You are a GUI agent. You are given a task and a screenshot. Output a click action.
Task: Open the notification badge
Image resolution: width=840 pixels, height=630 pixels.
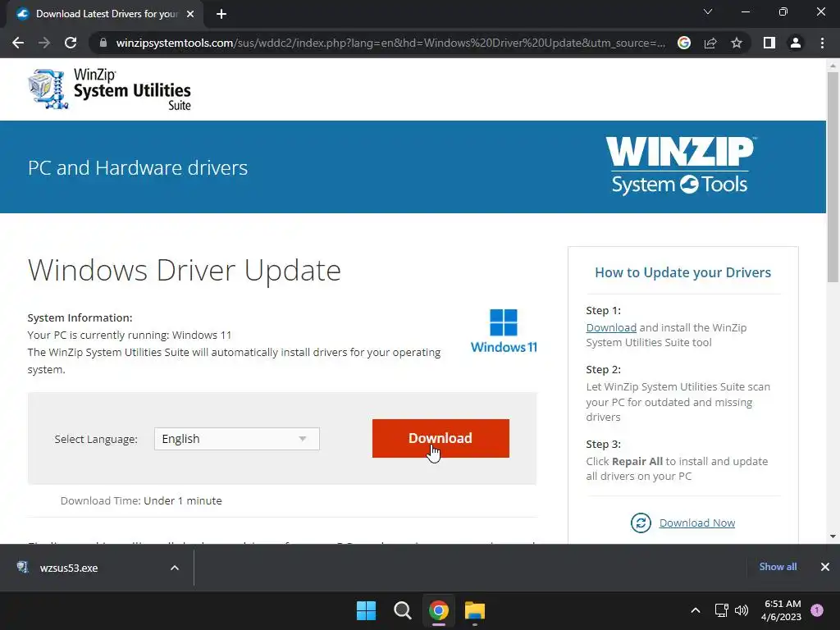(x=817, y=610)
